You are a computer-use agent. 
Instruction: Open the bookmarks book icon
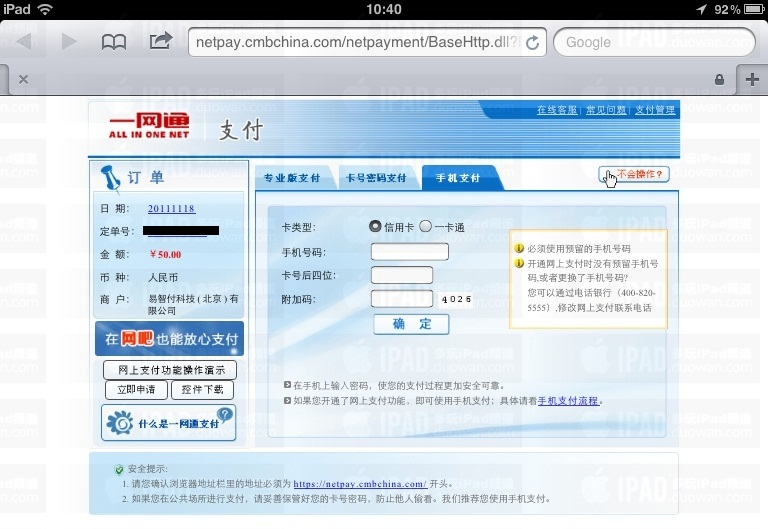pyautogui.click(x=114, y=42)
